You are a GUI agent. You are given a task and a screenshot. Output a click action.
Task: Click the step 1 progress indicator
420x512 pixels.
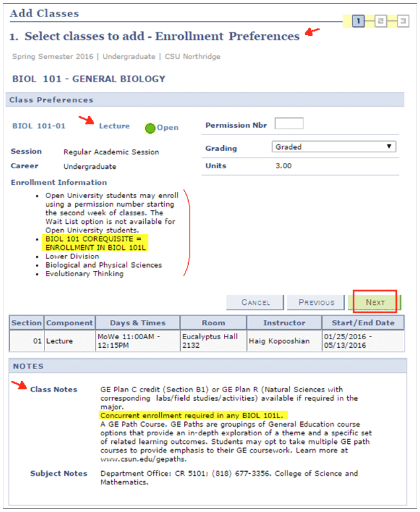358,21
